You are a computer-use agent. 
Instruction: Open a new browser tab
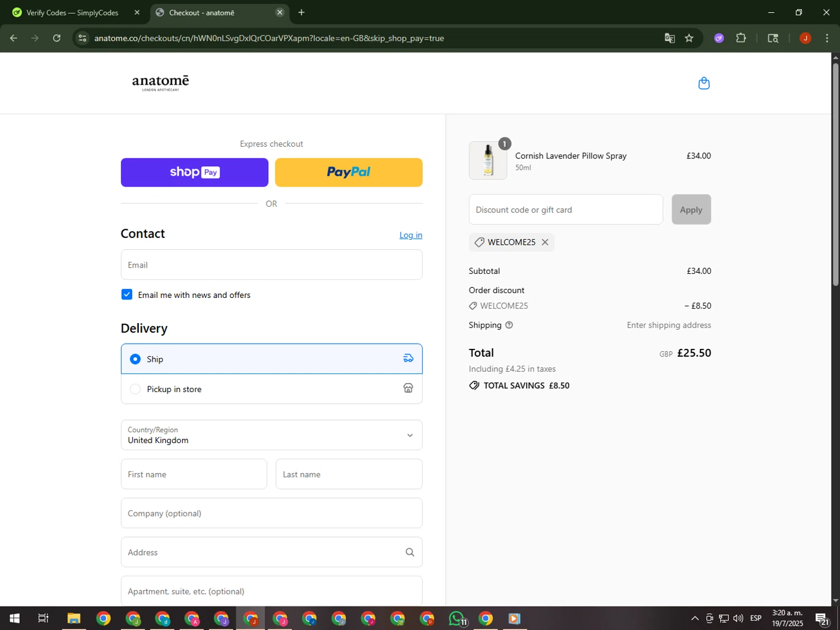(301, 12)
